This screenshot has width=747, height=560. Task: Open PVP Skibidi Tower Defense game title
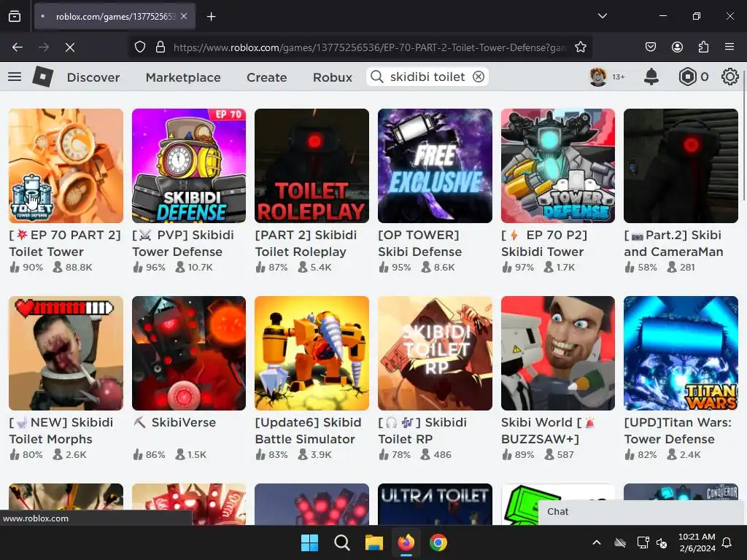[183, 244]
